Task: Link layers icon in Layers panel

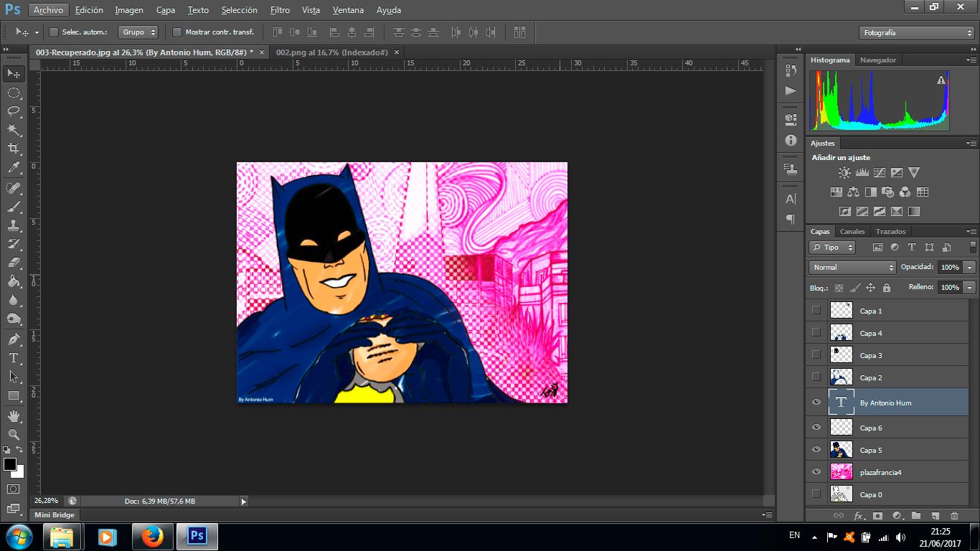Action: 839,516
